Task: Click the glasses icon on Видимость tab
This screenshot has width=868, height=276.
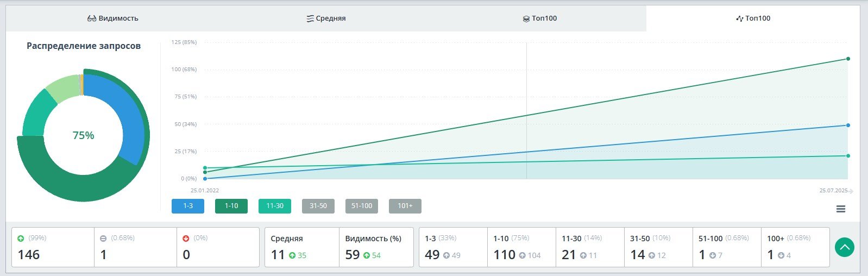Action: pyautogui.click(x=92, y=18)
